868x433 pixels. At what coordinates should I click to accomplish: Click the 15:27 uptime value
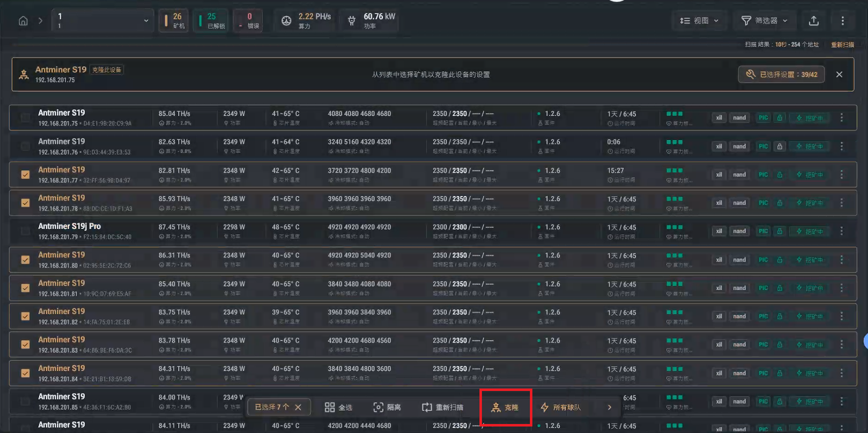(615, 170)
